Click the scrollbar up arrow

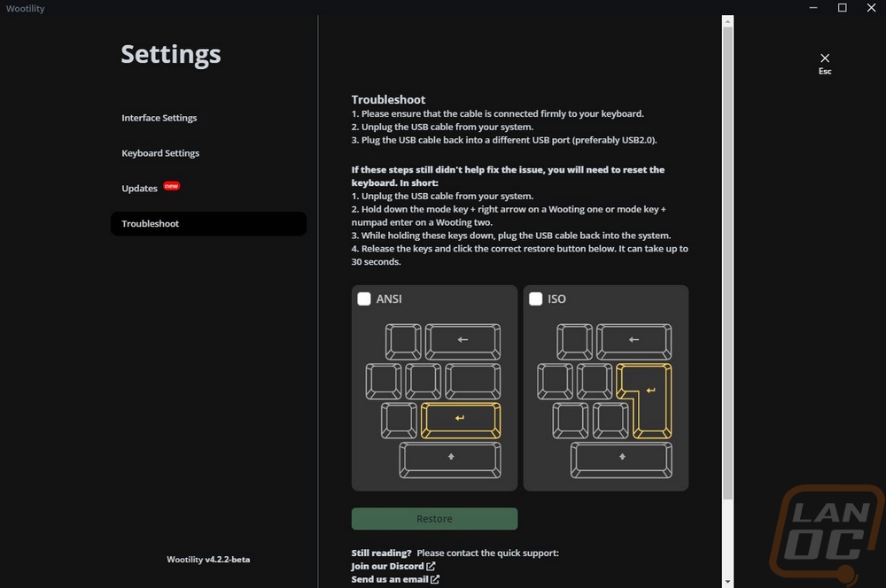click(x=727, y=21)
